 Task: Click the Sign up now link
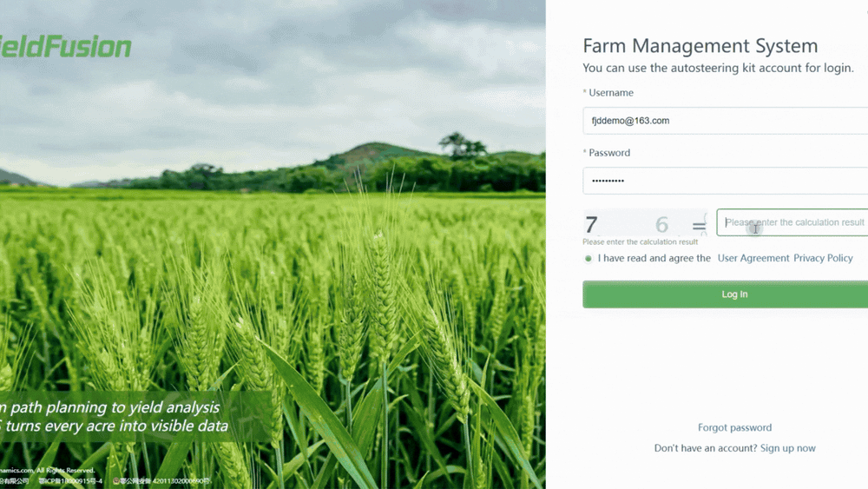(x=788, y=448)
